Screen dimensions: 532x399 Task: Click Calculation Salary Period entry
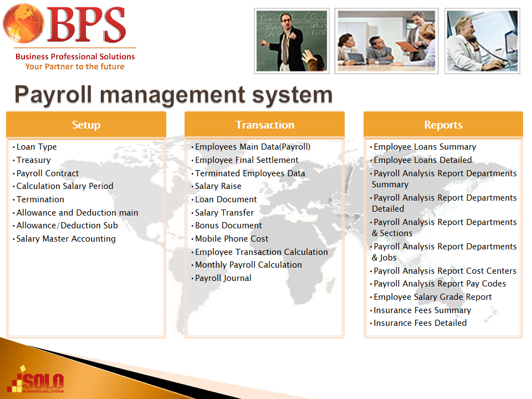pos(65,186)
